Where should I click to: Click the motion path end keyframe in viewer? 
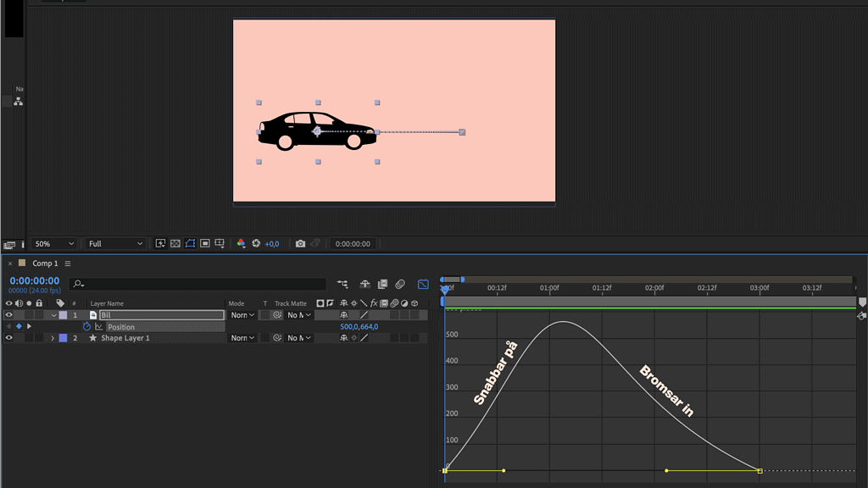point(462,132)
